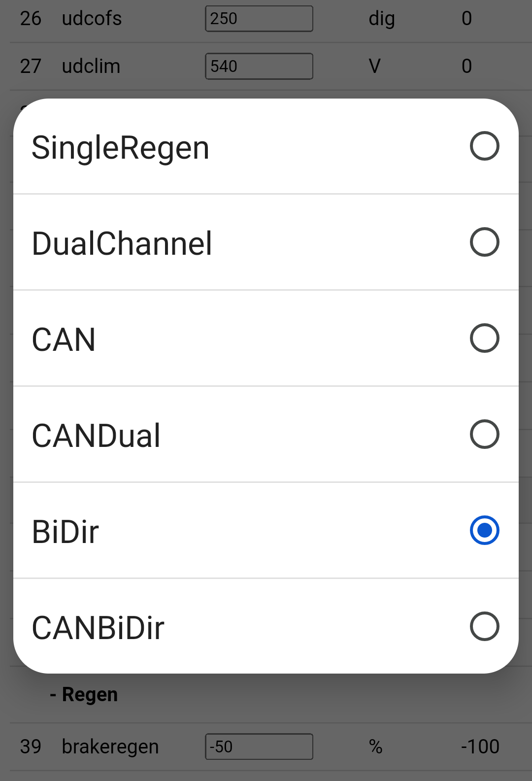The height and width of the screenshot is (781, 532).
Task: Tap the CANDual option label
Action: pos(96,436)
